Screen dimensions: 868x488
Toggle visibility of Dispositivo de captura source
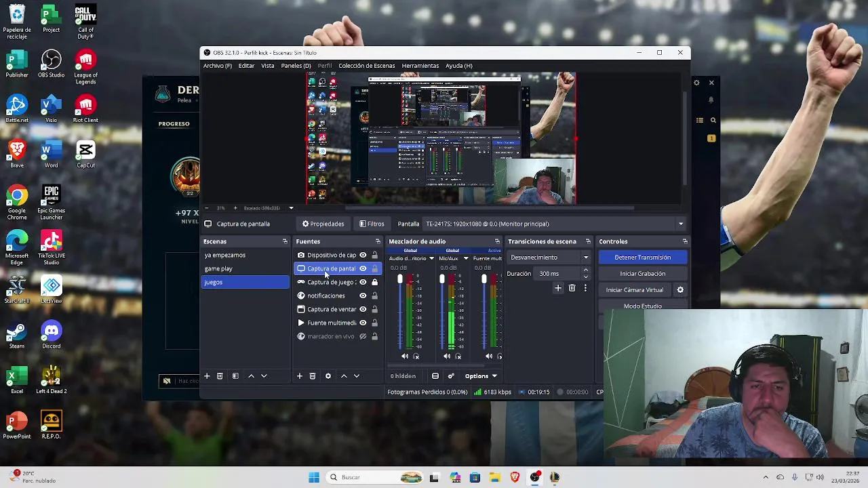pos(363,256)
